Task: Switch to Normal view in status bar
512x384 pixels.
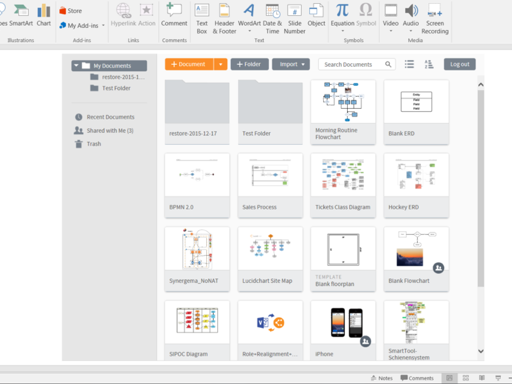Action: [449, 378]
